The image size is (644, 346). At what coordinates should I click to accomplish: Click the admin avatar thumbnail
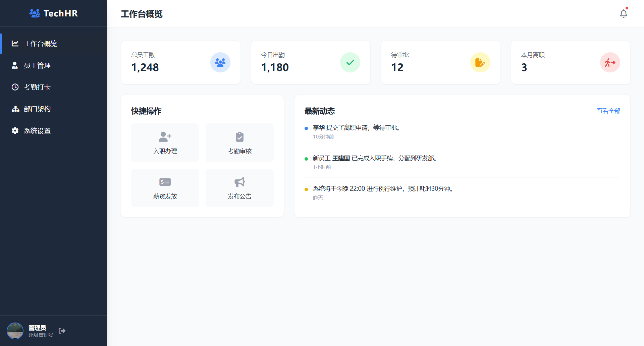click(15, 331)
